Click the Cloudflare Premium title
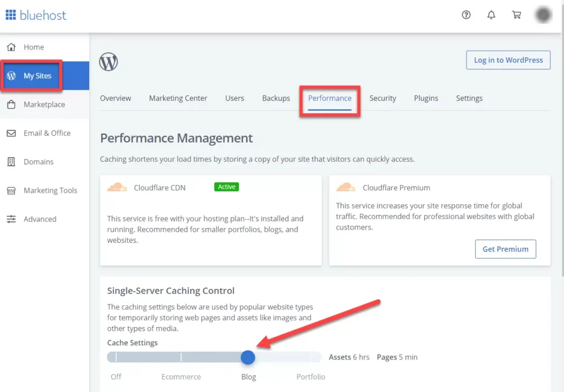 (397, 188)
